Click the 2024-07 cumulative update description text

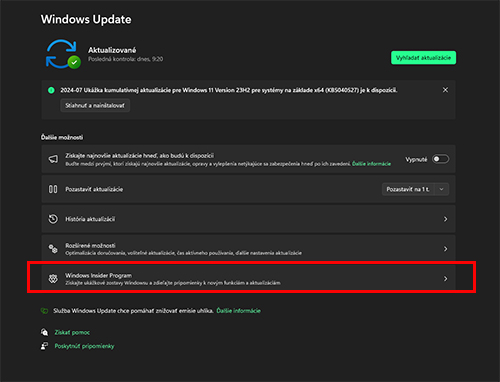pyautogui.click(x=229, y=90)
